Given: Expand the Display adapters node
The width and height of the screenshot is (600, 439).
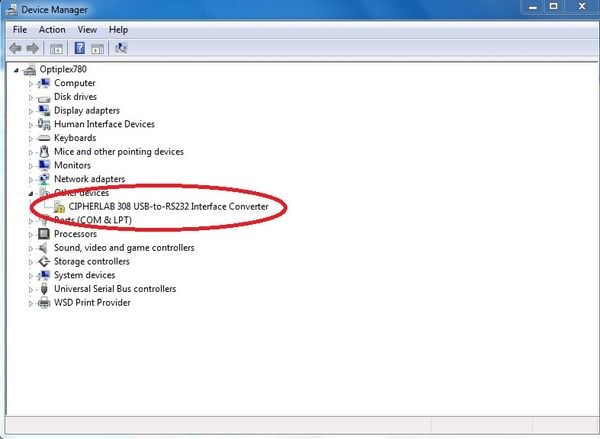Looking at the screenshot, I should coord(31,111).
